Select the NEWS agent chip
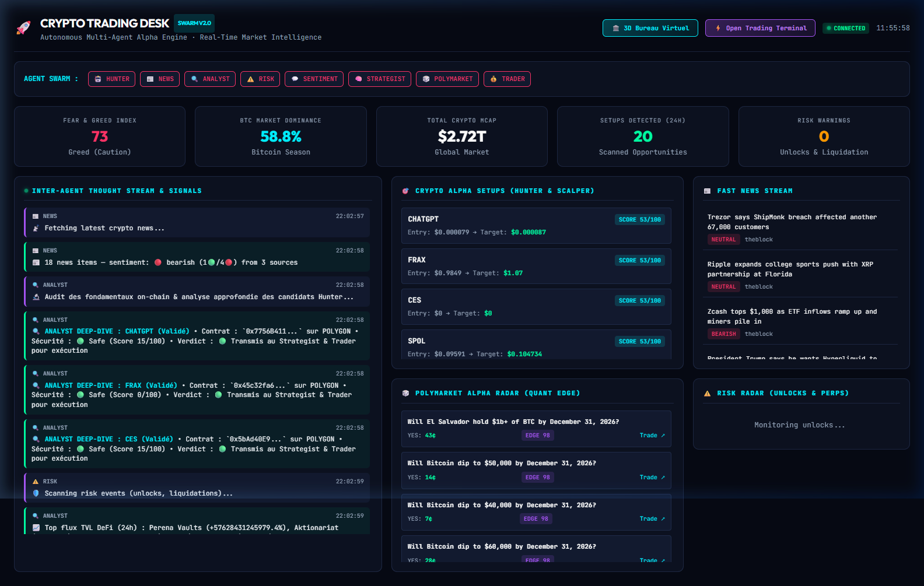Viewport: 924px width, 586px height. tap(160, 79)
